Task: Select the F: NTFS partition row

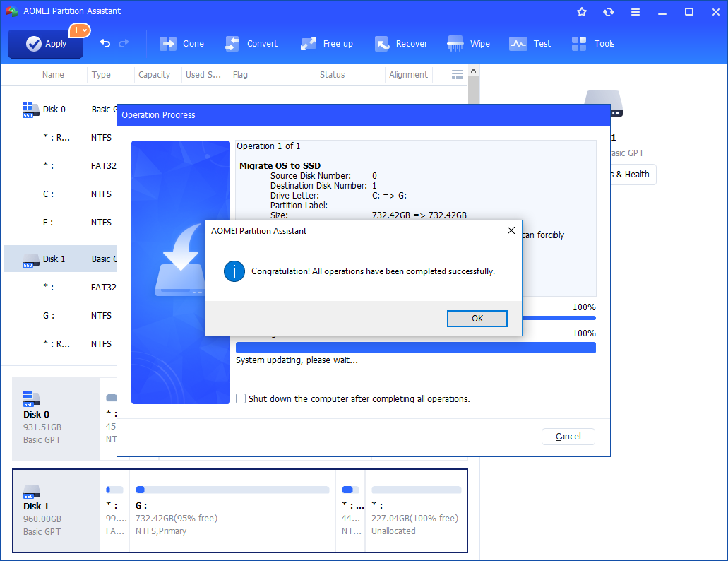Action: pyautogui.click(x=60, y=223)
